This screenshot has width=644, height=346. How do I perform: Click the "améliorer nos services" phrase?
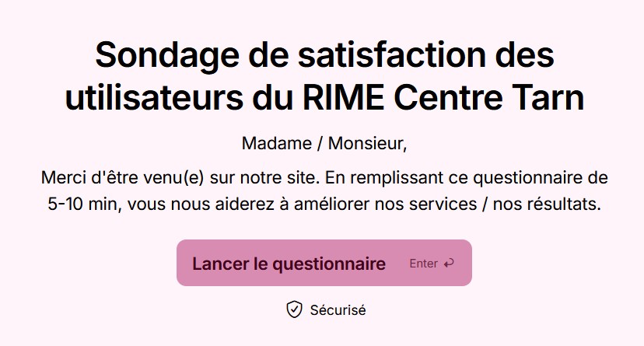tap(413, 205)
